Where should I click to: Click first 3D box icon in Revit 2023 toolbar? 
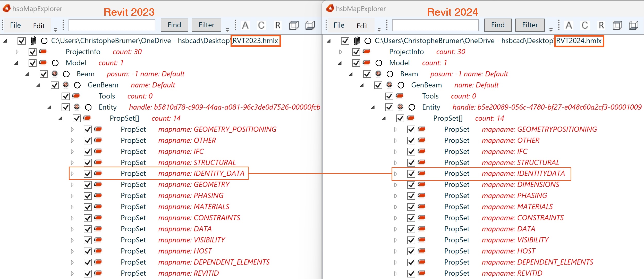click(x=294, y=25)
